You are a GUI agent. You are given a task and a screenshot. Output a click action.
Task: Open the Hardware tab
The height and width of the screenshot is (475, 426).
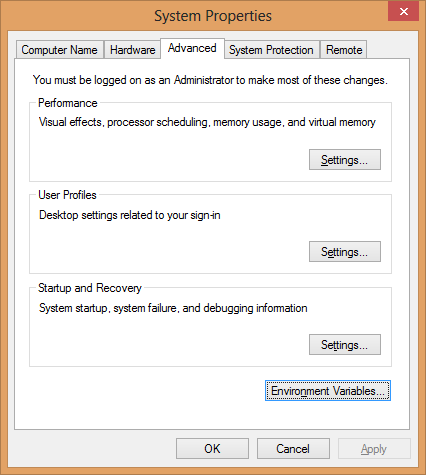click(x=132, y=50)
